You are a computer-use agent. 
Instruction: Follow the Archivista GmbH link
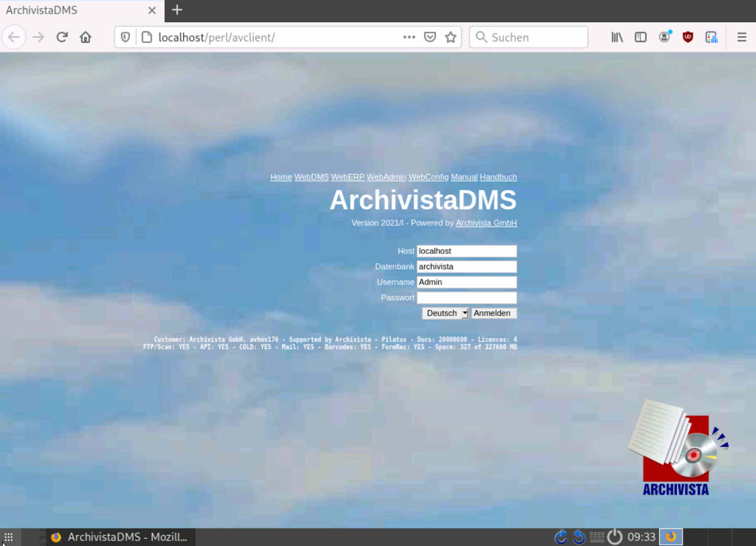(486, 223)
